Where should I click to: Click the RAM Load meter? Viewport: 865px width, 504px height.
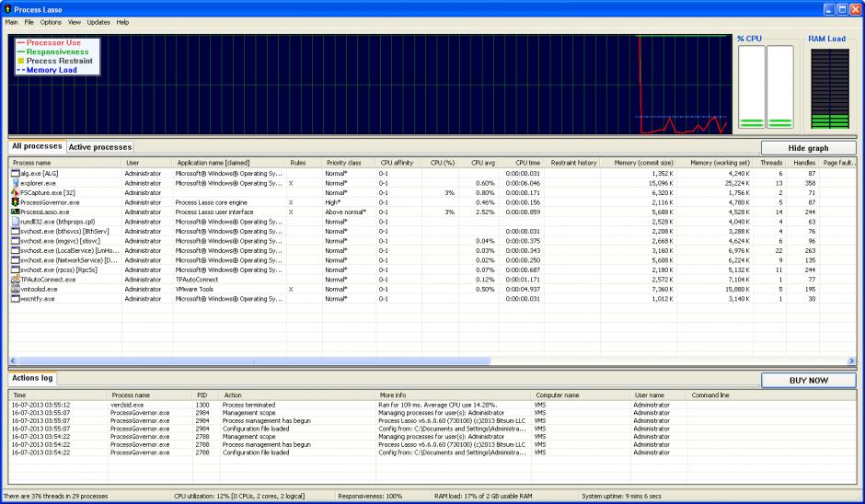830,88
